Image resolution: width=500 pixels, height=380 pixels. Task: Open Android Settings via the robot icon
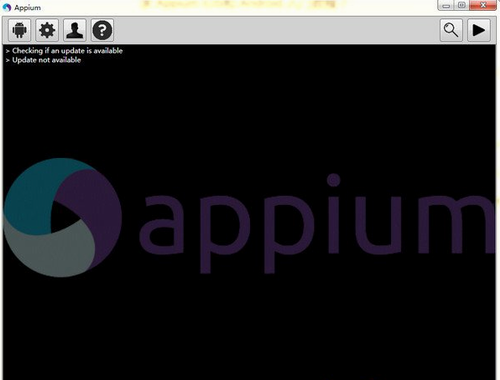[19, 30]
